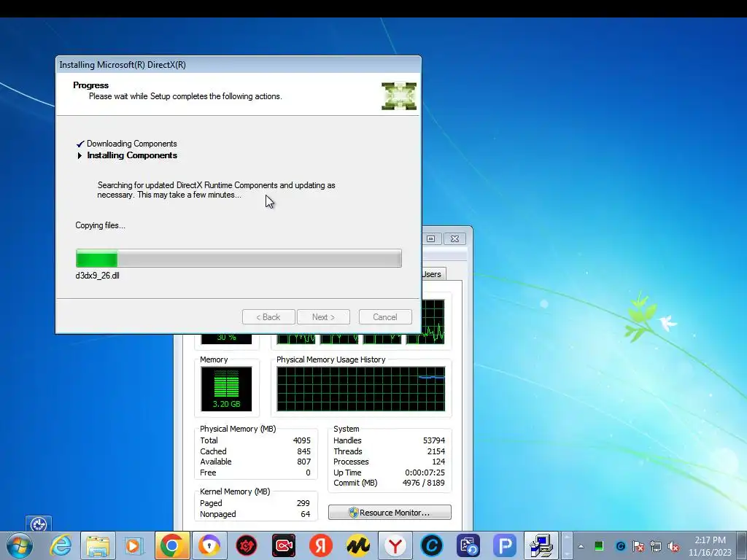Viewport: 747px width, 560px height.
Task: Open Action Center flag tray icon
Action: pos(638,546)
